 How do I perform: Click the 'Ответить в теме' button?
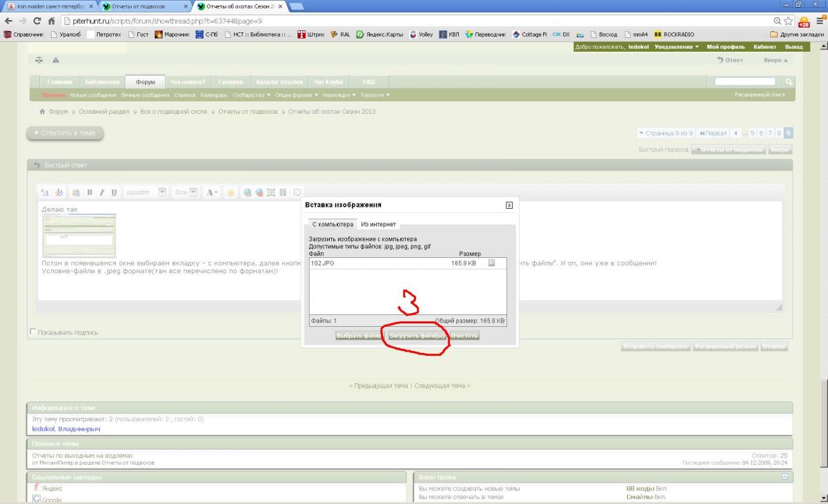tap(65, 133)
